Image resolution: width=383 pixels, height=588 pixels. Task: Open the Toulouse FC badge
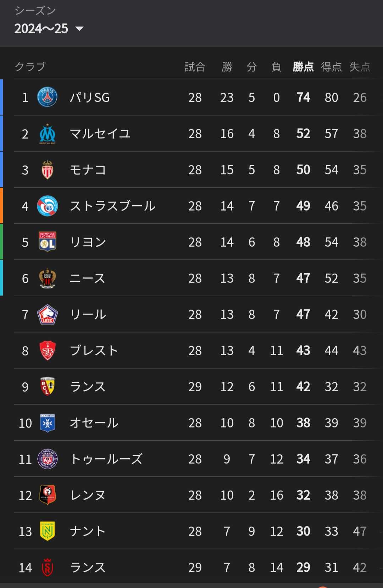[x=48, y=459]
